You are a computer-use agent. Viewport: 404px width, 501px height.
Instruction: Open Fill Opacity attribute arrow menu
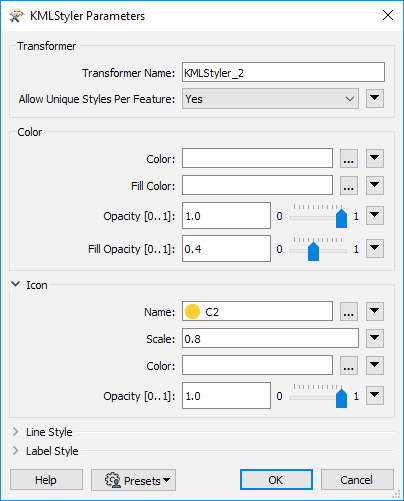pyautogui.click(x=375, y=248)
